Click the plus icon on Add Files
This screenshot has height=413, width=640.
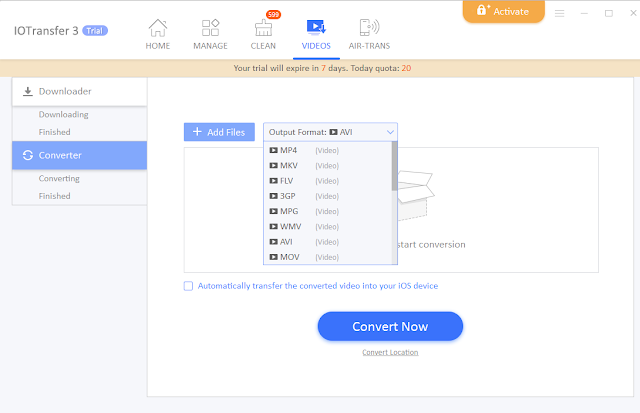pyautogui.click(x=197, y=131)
